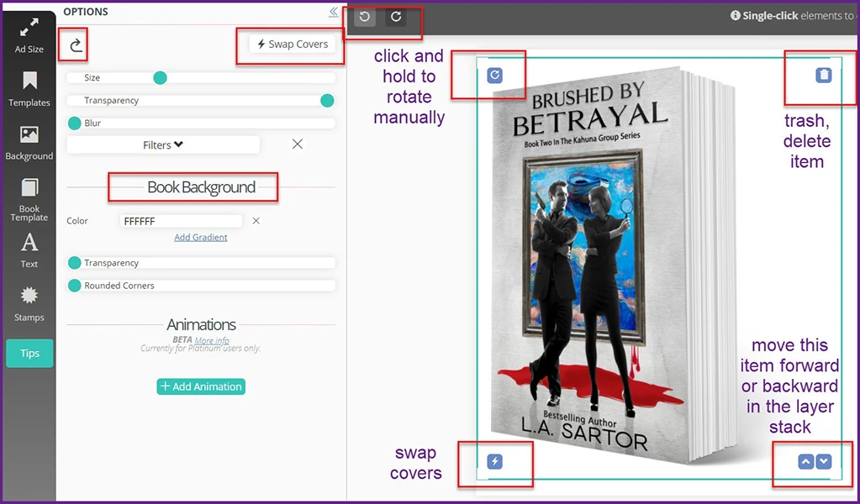Click the Book Background section heading

coord(201,187)
